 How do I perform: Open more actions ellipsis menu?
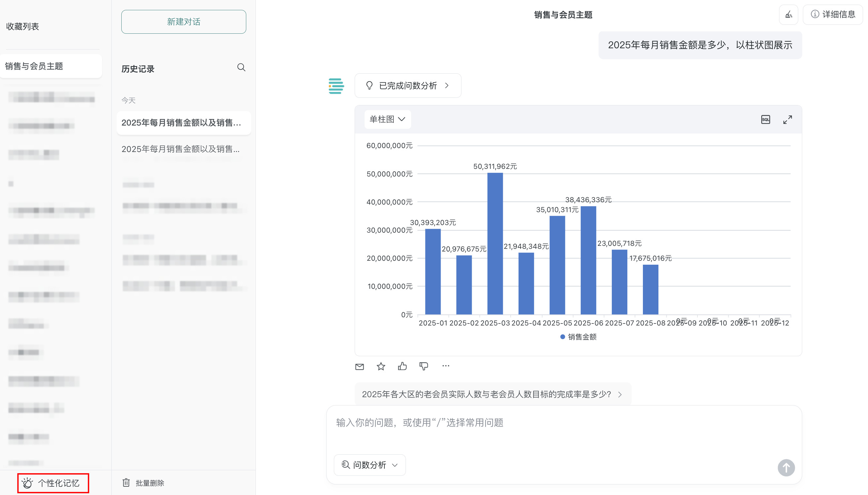pos(446,366)
